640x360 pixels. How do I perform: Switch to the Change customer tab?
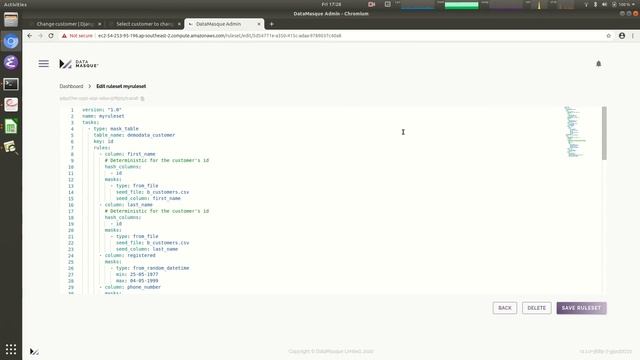[64, 24]
